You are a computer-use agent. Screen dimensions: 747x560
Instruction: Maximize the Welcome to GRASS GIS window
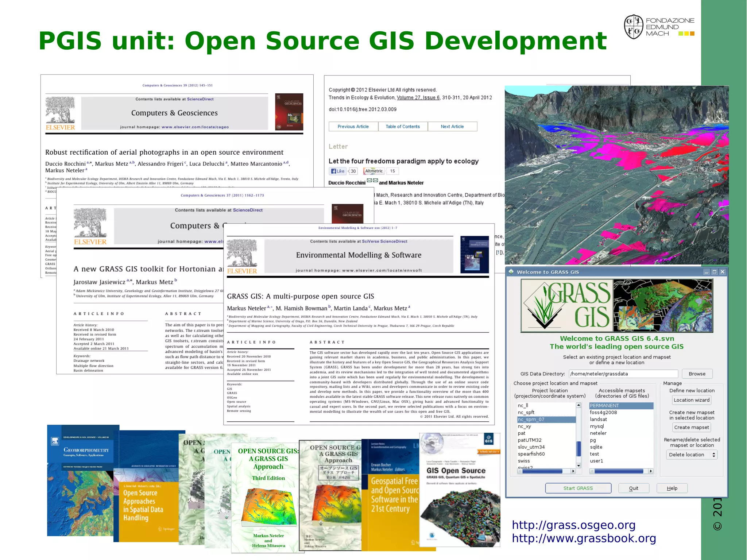click(715, 272)
